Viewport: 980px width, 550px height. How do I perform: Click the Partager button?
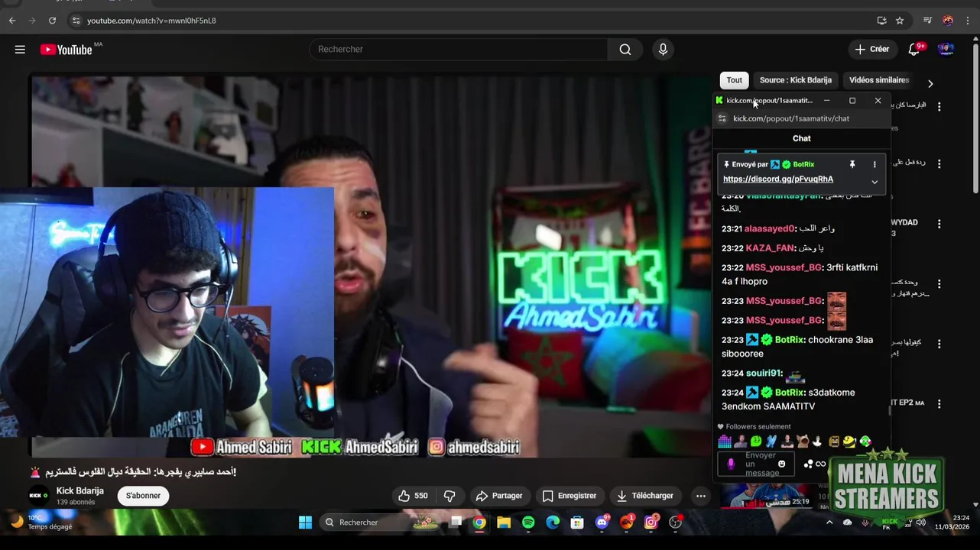coord(499,496)
